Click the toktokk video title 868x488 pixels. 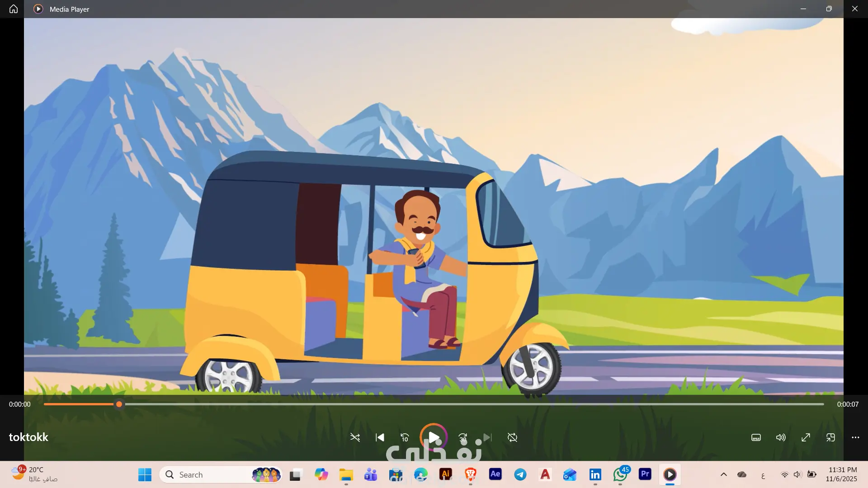point(28,437)
